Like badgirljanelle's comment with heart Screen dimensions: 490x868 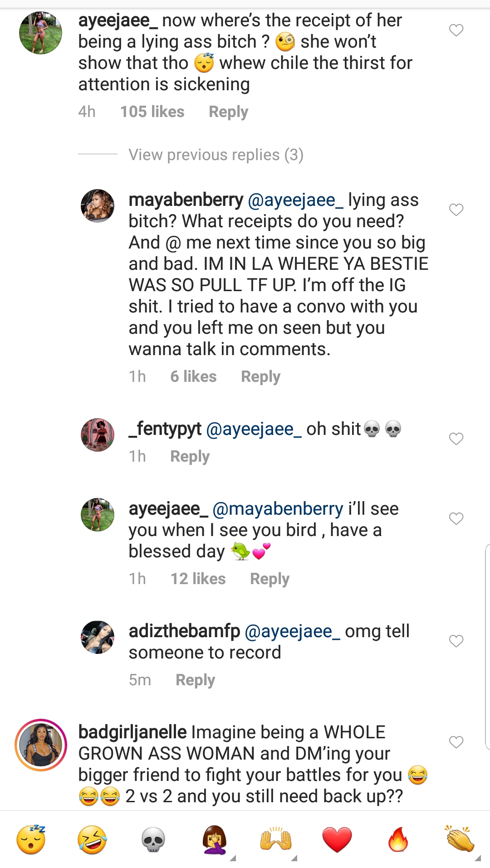pos(456,742)
